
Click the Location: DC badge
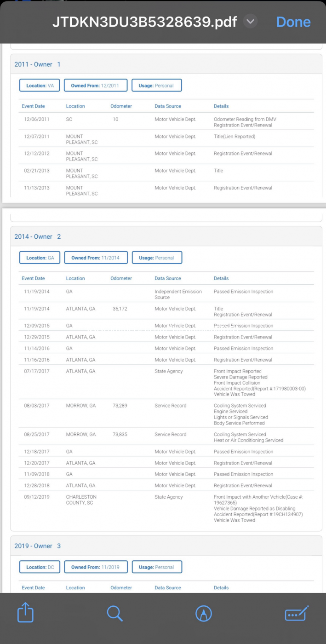tap(40, 567)
